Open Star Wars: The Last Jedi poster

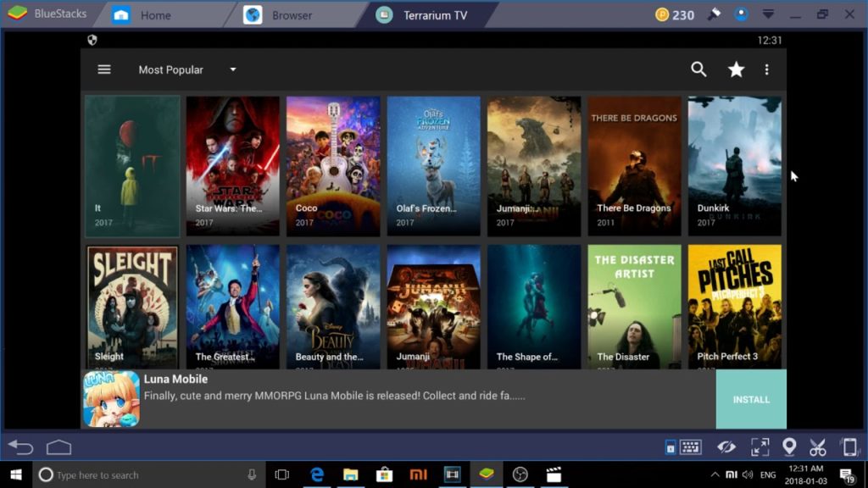pos(232,167)
